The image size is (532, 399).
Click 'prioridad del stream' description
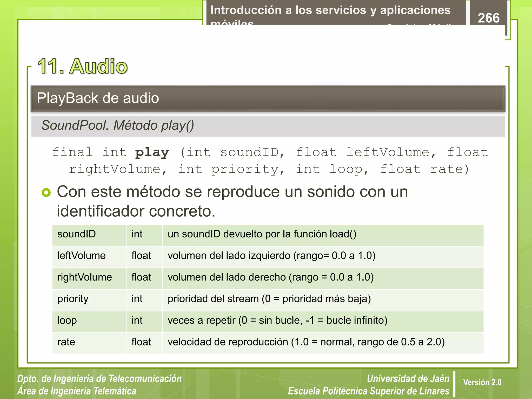269,299
